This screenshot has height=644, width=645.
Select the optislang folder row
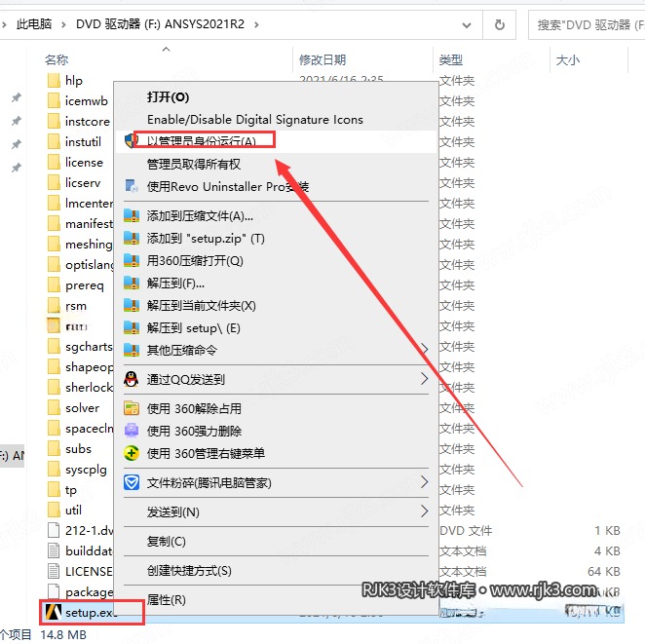point(78,265)
